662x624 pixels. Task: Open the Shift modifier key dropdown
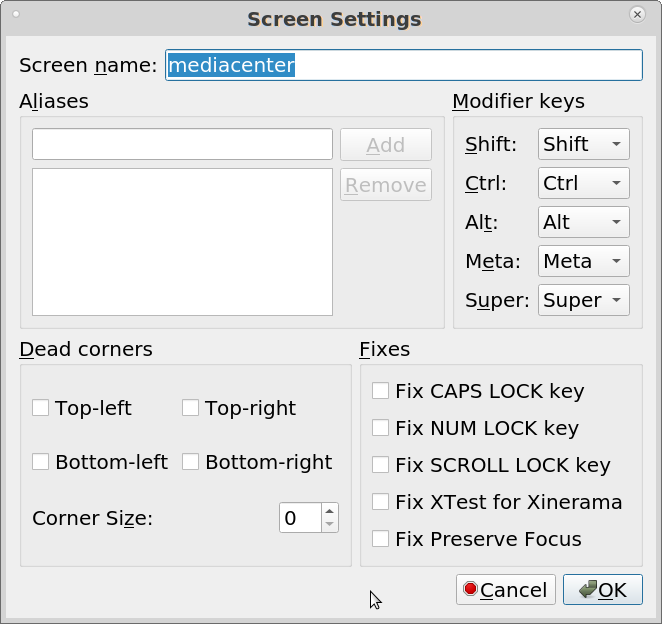pyautogui.click(x=583, y=144)
